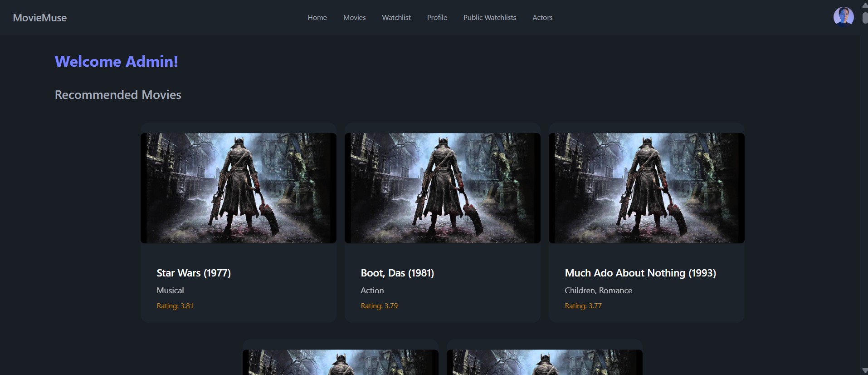The width and height of the screenshot is (868, 375).
Task: Open the Boot, Das (1981) title
Action: [397, 273]
